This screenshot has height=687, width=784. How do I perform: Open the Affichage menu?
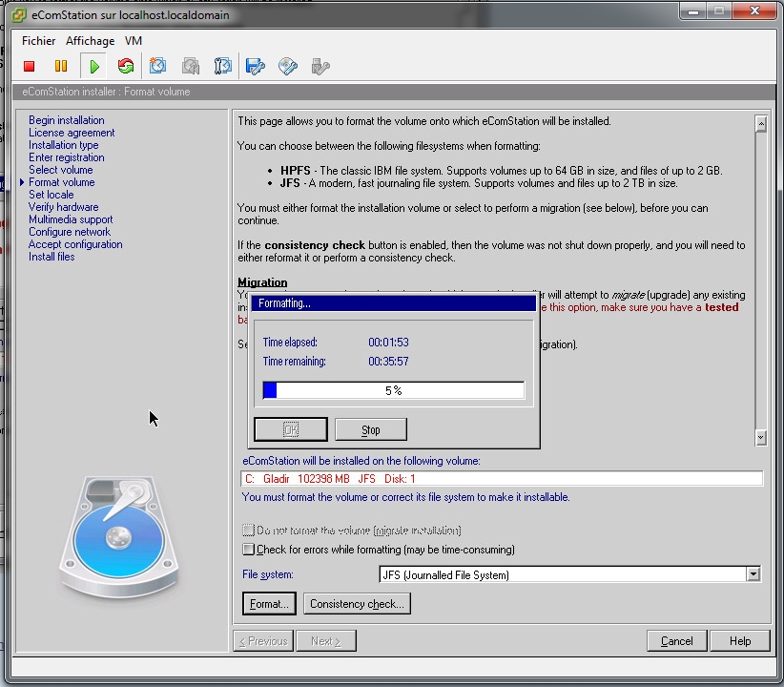pos(90,41)
